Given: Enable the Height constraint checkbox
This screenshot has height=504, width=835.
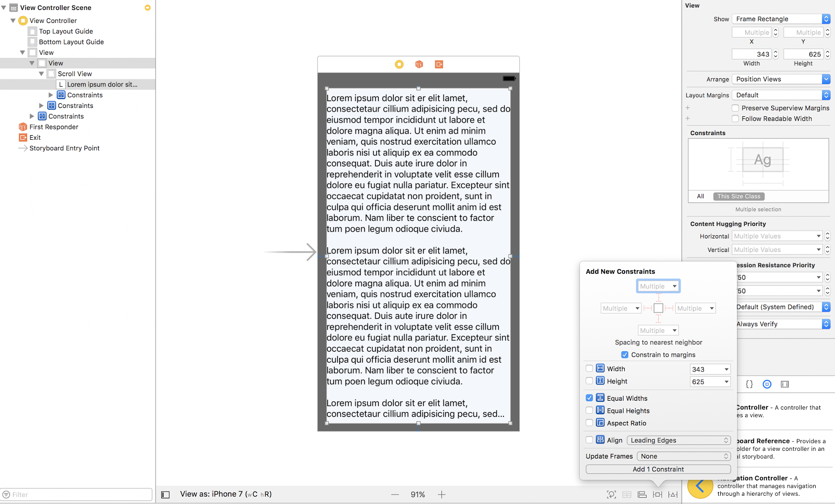Looking at the screenshot, I should coord(589,381).
